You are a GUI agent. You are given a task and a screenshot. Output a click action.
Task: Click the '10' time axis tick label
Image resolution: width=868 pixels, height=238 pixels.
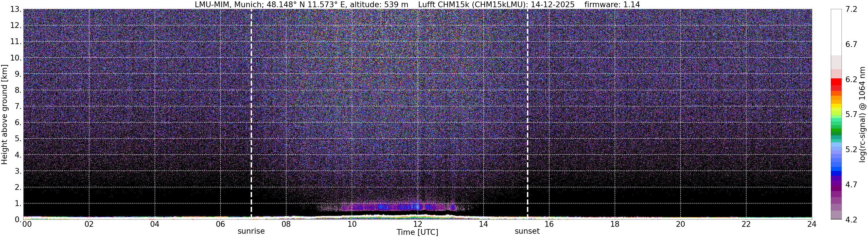click(x=352, y=224)
